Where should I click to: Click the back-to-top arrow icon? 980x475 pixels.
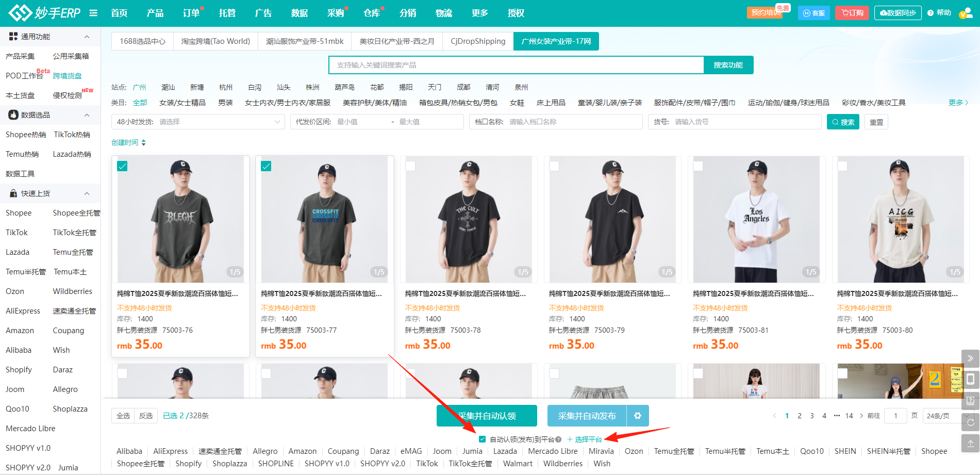970,443
